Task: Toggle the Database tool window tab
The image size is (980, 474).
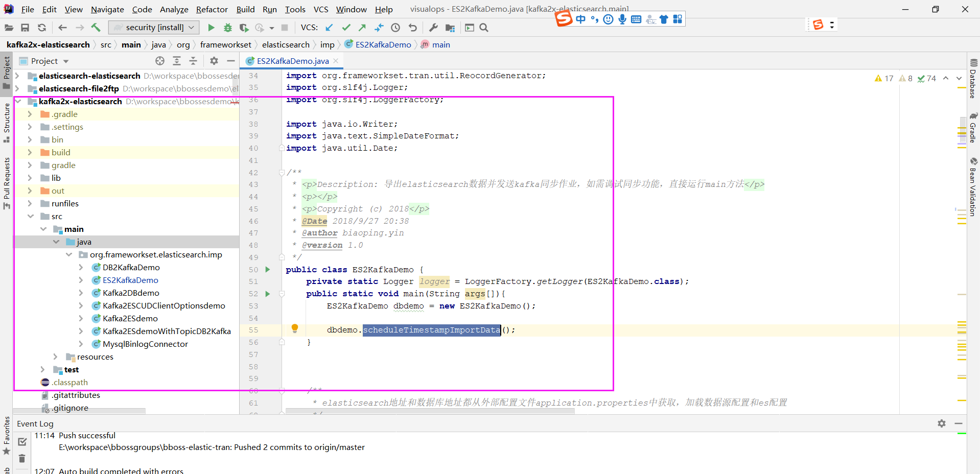Action: [973, 79]
